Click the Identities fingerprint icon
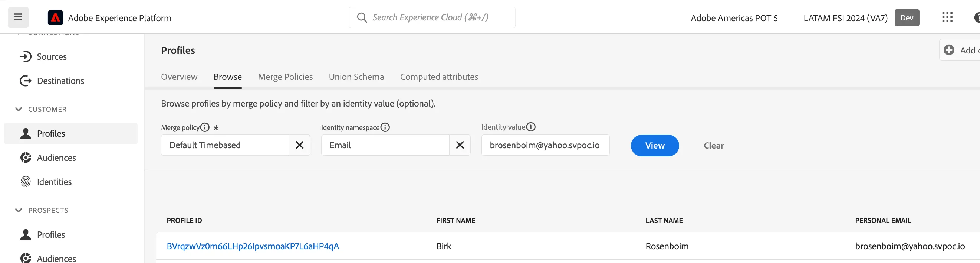This screenshot has height=263, width=980. click(26, 182)
